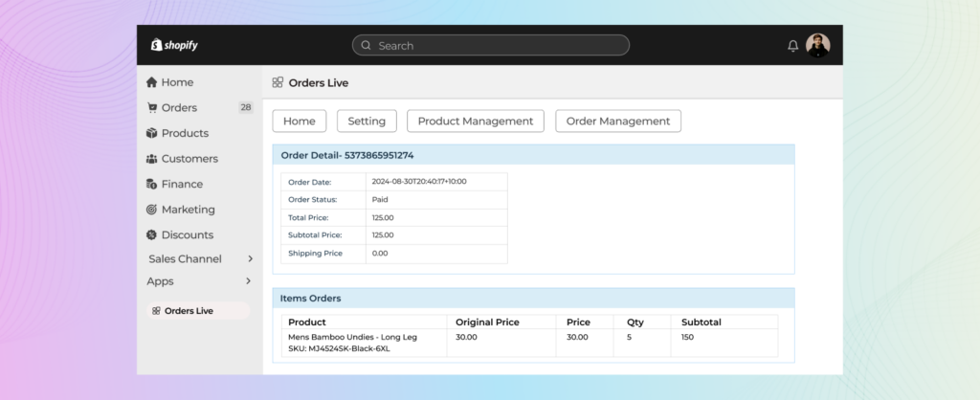Click the Orders Live header grid icon

278,82
